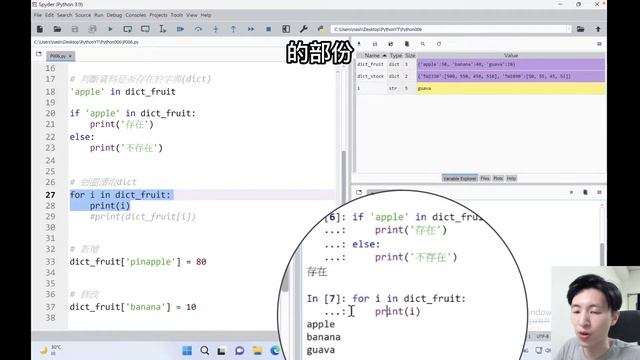The height and width of the screenshot is (360, 640).
Task: Continue execution until next breakpoint
Action: [x=251, y=29]
